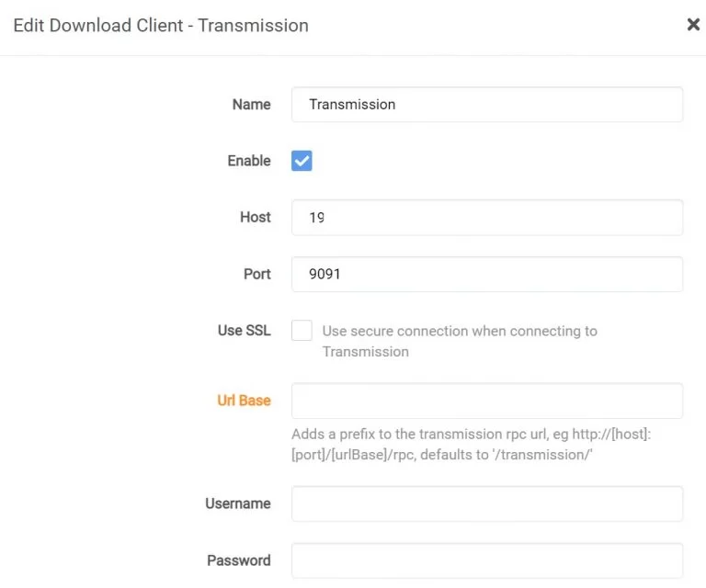Screen dimensions: 706x588
Task: Close the Edit Download Client dialog
Action: pos(693,25)
